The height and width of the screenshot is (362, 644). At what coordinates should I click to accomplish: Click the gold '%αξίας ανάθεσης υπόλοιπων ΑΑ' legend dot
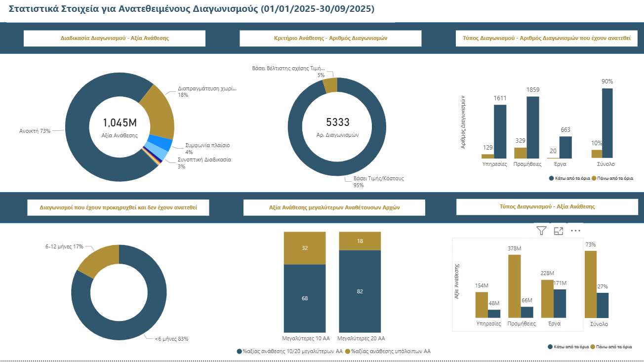point(347,352)
